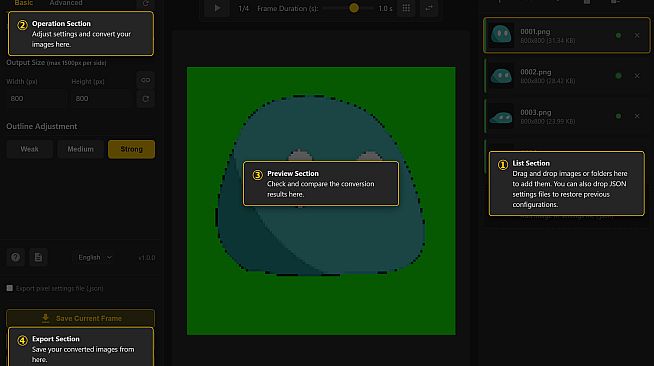The height and width of the screenshot is (366, 654).
Task: Click the List Section tour tooltip
Action: point(566,183)
